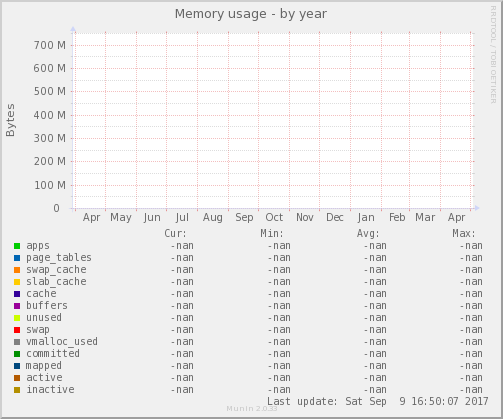The height and width of the screenshot is (419, 503).
Task: Click the Max value in committed row
Action: tap(471, 354)
